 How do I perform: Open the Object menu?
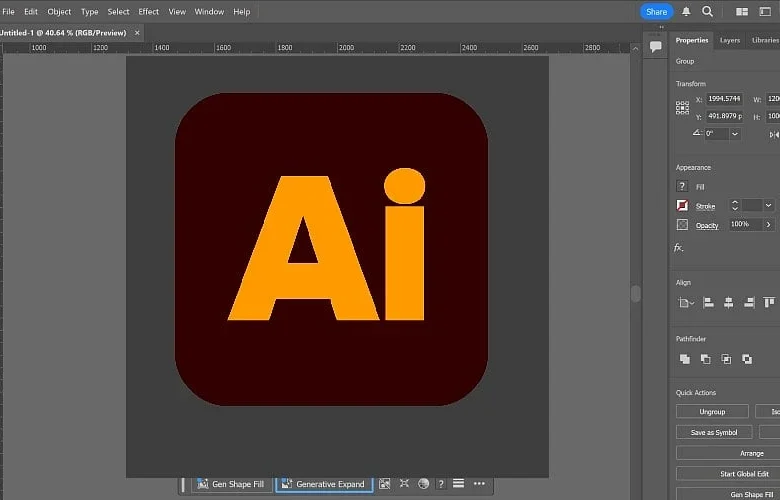59,11
